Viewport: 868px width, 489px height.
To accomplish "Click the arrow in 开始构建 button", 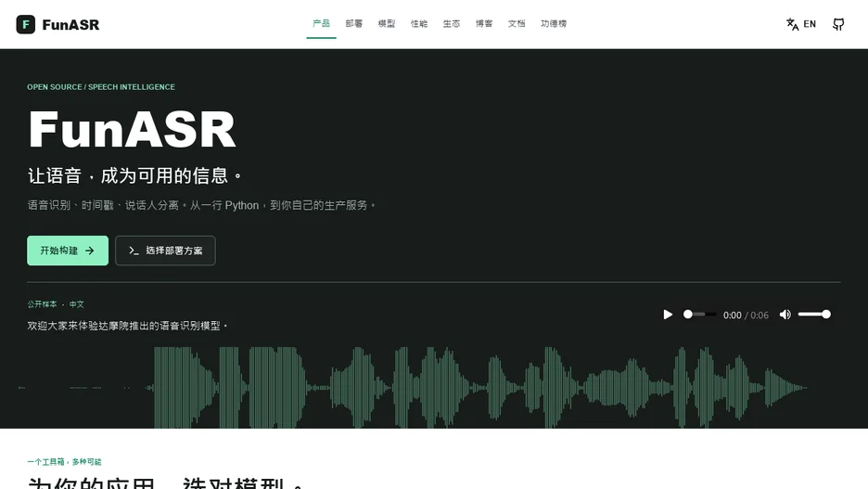I will tap(90, 251).
